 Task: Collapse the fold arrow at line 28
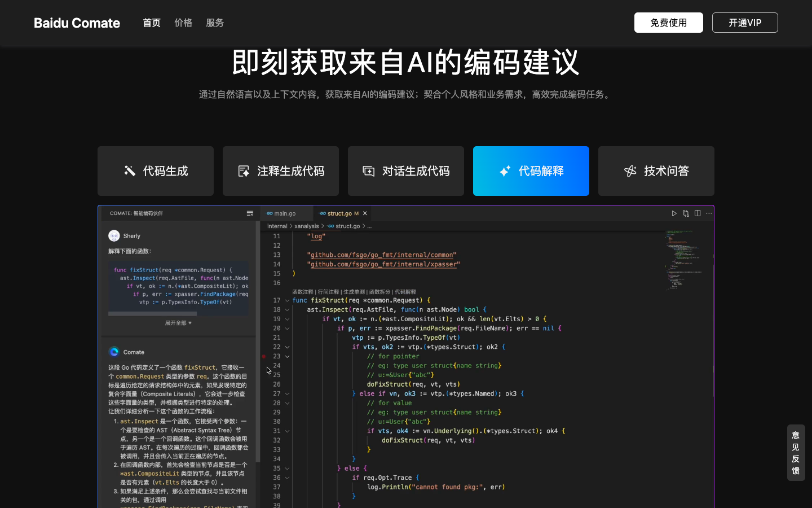click(287, 403)
